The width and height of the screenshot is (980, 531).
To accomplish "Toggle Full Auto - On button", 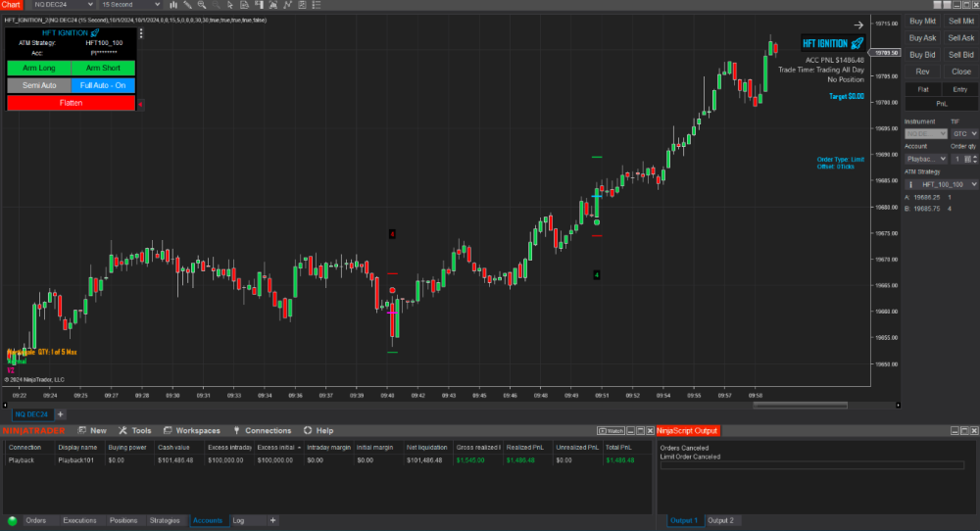I will coord(103,85).
